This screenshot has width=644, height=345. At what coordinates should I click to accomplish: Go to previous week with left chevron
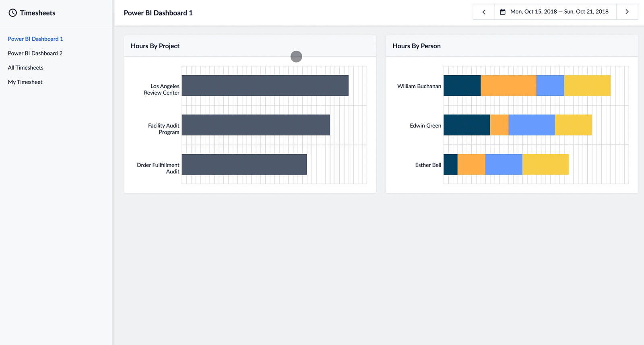[484, 12]
